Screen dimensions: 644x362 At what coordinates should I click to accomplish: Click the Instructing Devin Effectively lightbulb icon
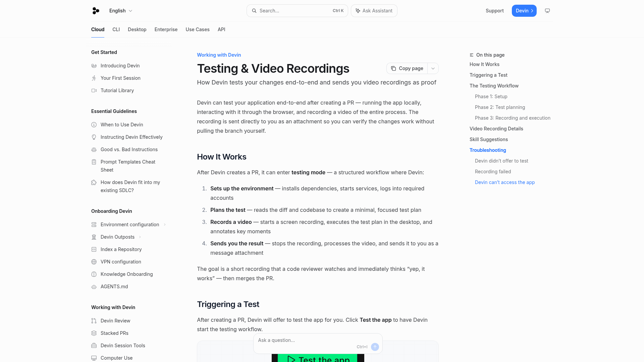(94, 137)
